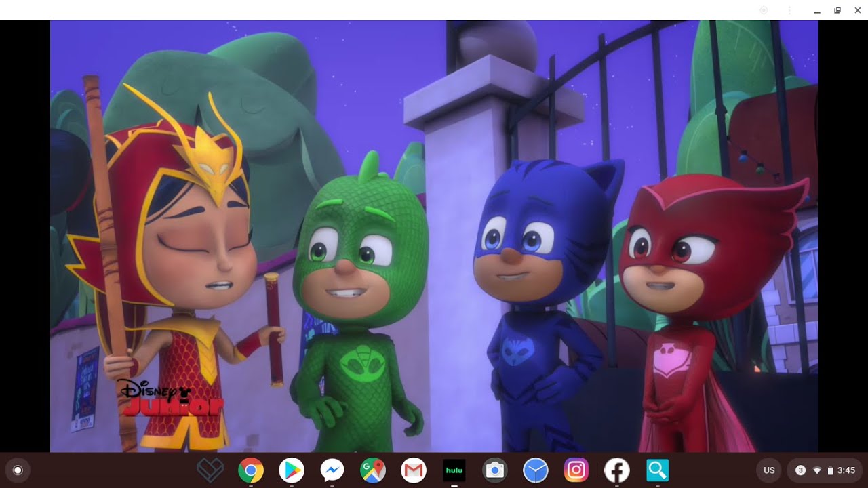Viewport: 868px width, 488px height.
Task: Open the dark heart-shaped app icon on shelf
Action: (x=210, y=470)
